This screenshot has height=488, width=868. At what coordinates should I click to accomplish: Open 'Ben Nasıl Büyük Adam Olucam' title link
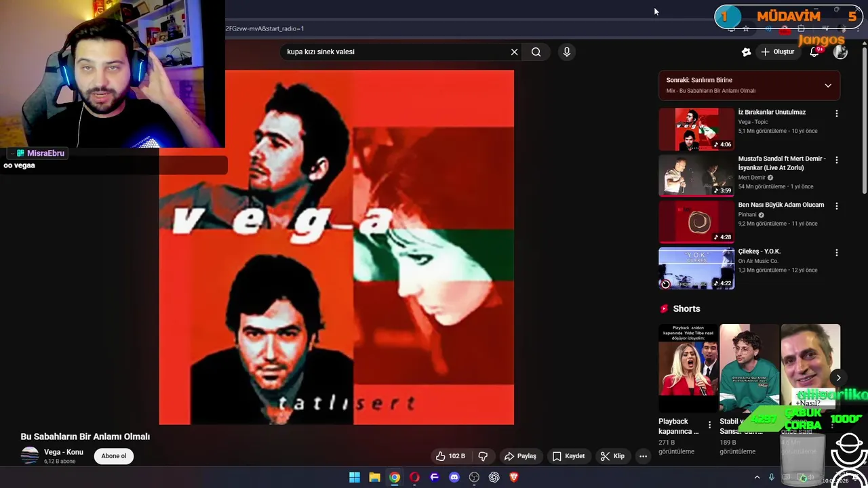[x=781, y=205]
